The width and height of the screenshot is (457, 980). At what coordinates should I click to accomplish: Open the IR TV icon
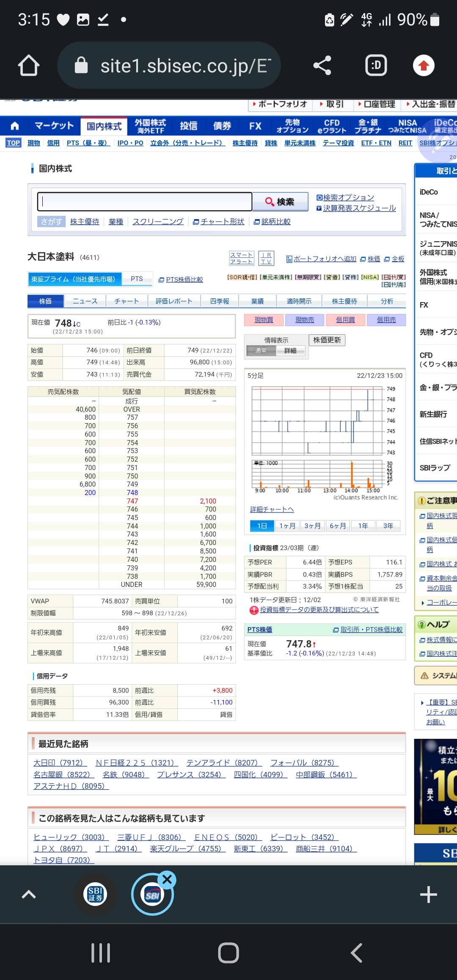pos(266,258)
